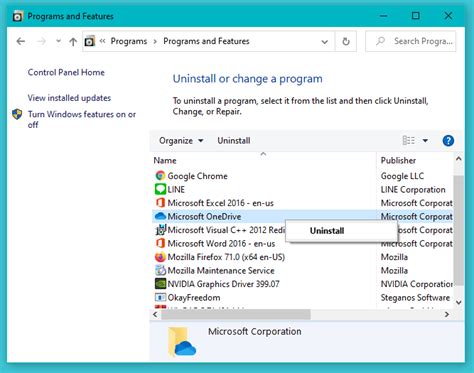Click the OkayFreedom icon
This screenshot has height=373, width=474.
click(160, 297)
